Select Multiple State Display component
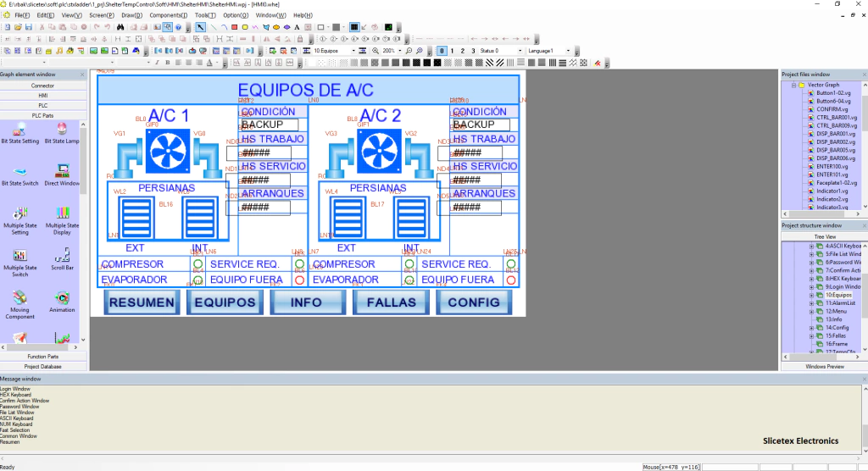 click(x=62, y=221)
